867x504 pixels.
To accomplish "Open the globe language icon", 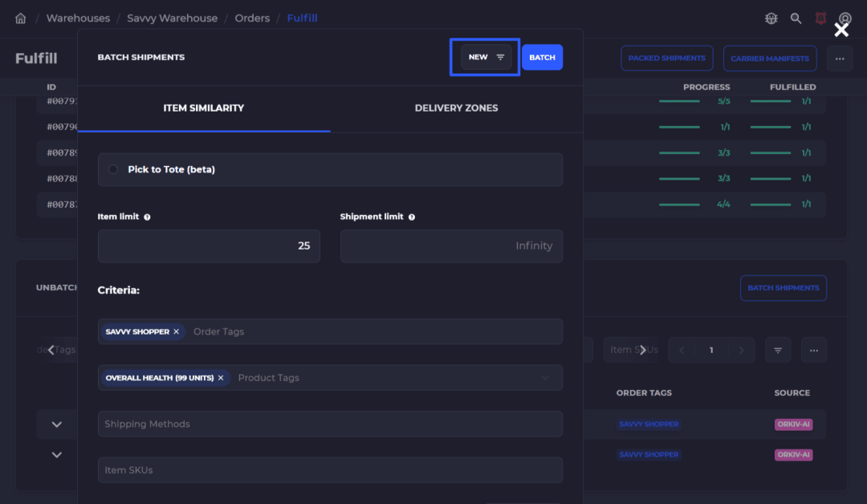I will tap(771, 18).
